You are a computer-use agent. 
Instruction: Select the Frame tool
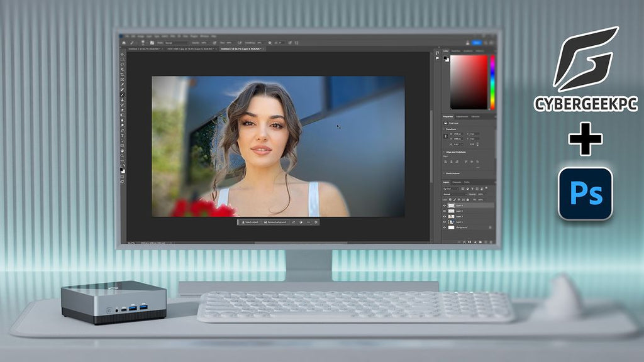pyautogui.click(x=123, y=79)
